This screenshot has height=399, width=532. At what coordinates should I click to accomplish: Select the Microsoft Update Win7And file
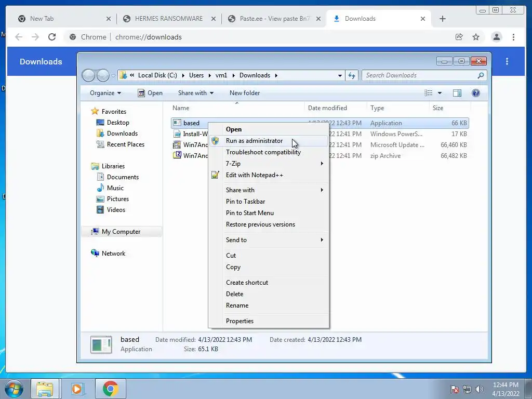pos(190,145)
